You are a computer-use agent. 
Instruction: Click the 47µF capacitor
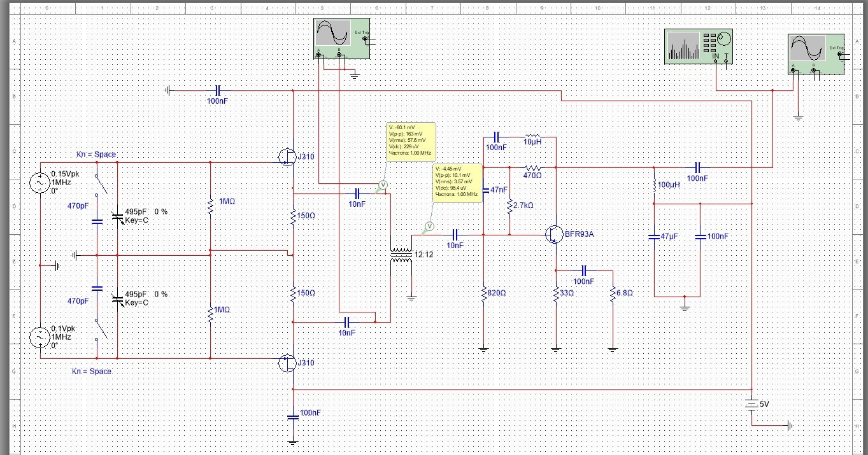pyautogui.click(x=655, y=236)
